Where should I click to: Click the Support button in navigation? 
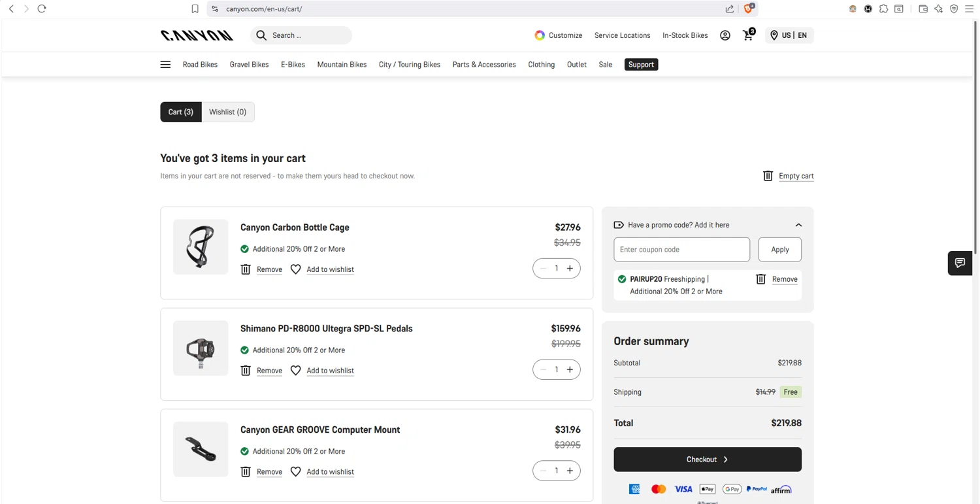tap(641, 65)
